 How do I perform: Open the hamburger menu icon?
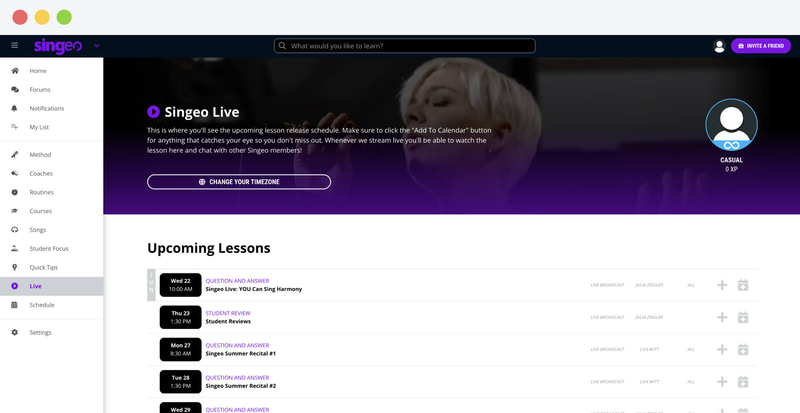(x=14, y=45)
